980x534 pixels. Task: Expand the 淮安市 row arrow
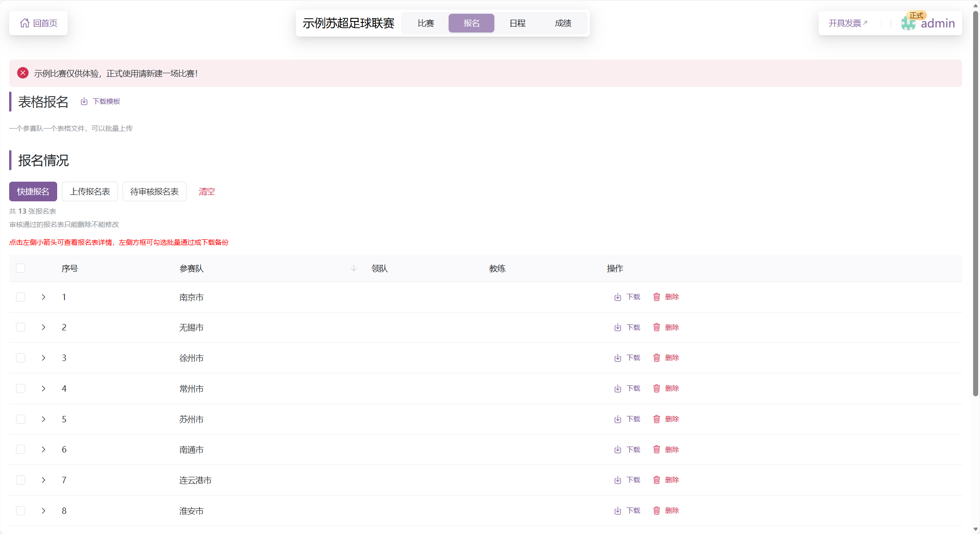(43, 511)
